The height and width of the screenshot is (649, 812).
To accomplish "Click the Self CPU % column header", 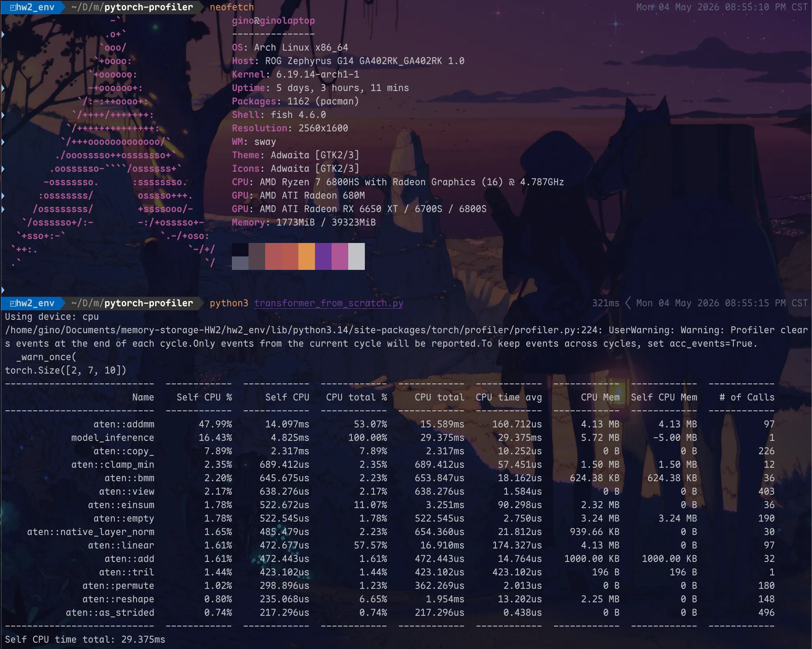I will pos(204,397).
